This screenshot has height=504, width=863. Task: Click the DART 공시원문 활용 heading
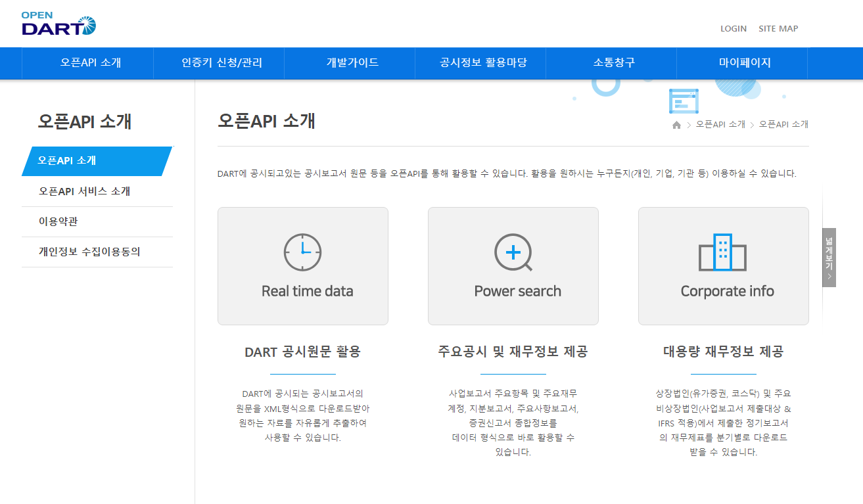tap(302, 352)
